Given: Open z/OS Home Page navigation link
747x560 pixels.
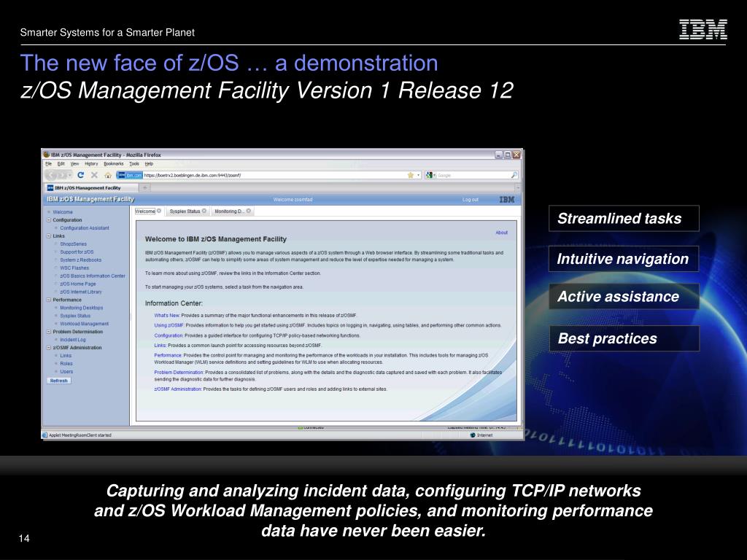Looking at the screenshot, I should [x=77, y=284].
